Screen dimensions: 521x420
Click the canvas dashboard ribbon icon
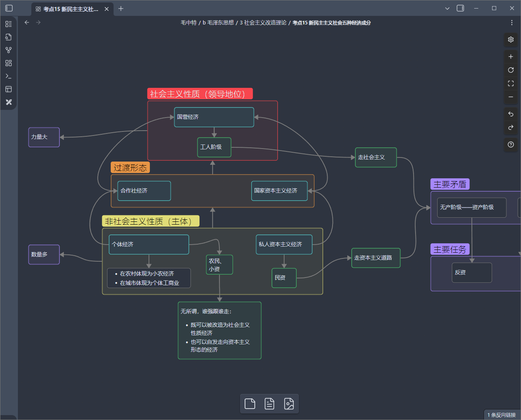pos(9,63)
